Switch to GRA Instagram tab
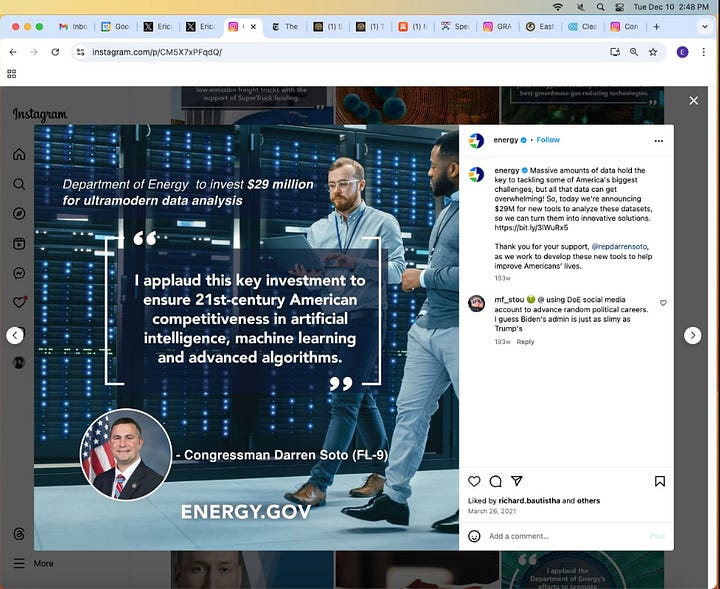This screenshot has width=720, height=589. tap(498, 27)
